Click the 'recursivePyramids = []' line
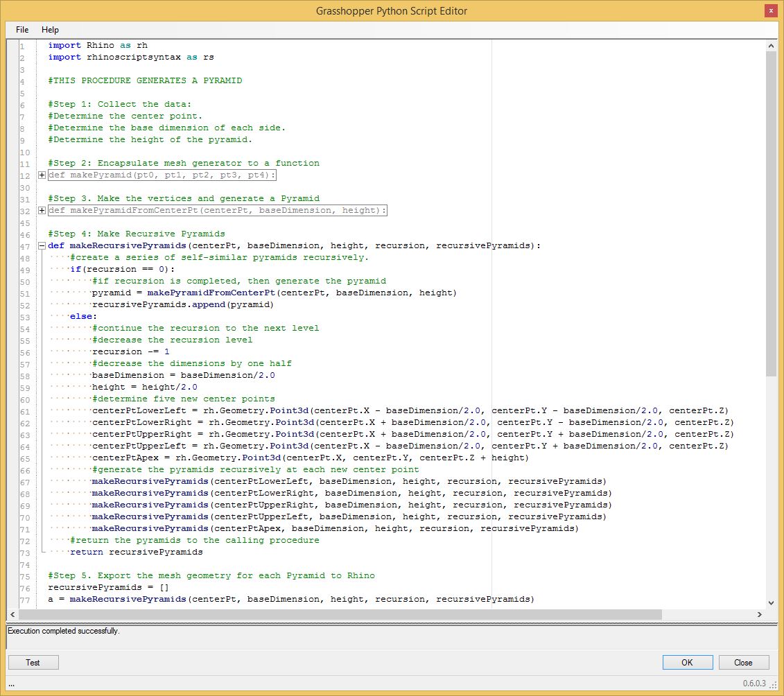 point(109,588)
